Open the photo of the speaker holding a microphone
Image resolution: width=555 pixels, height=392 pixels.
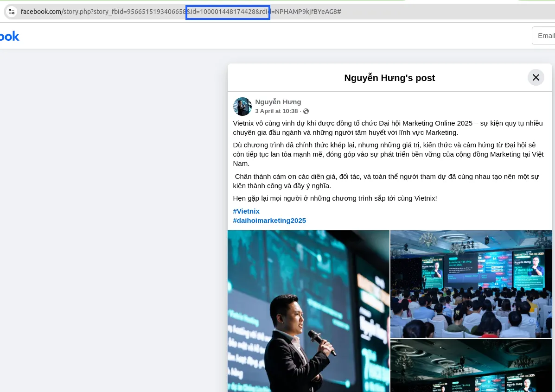coord(308,310)
